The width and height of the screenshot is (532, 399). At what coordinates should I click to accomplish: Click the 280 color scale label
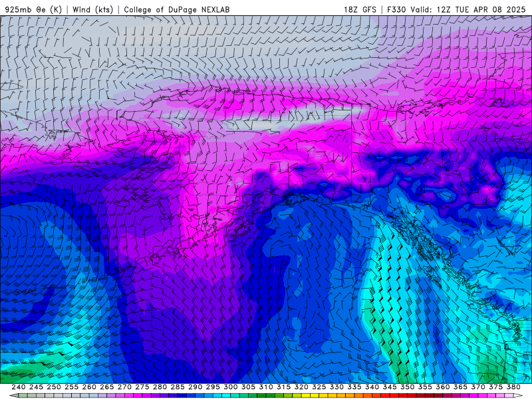[x=160, y=387]
